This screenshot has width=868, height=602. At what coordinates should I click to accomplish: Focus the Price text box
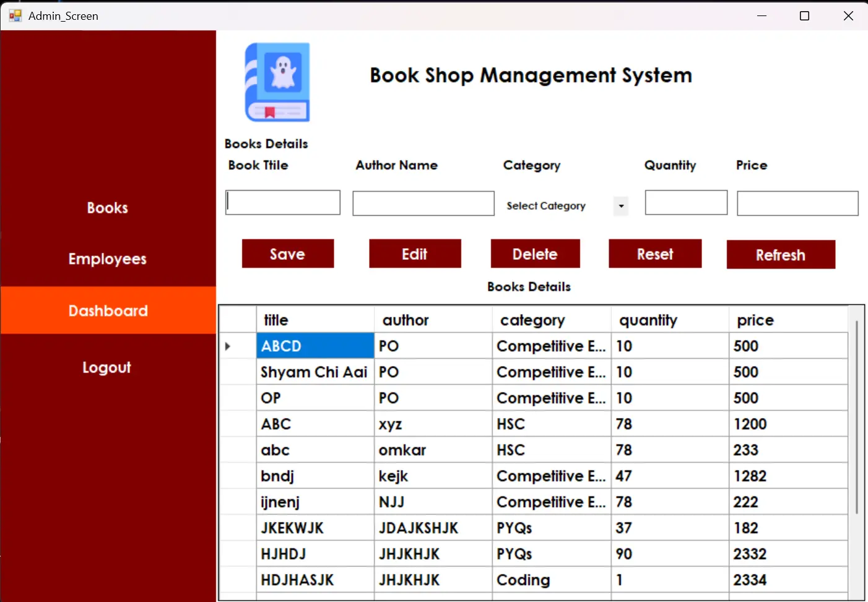tap(797, 204)
